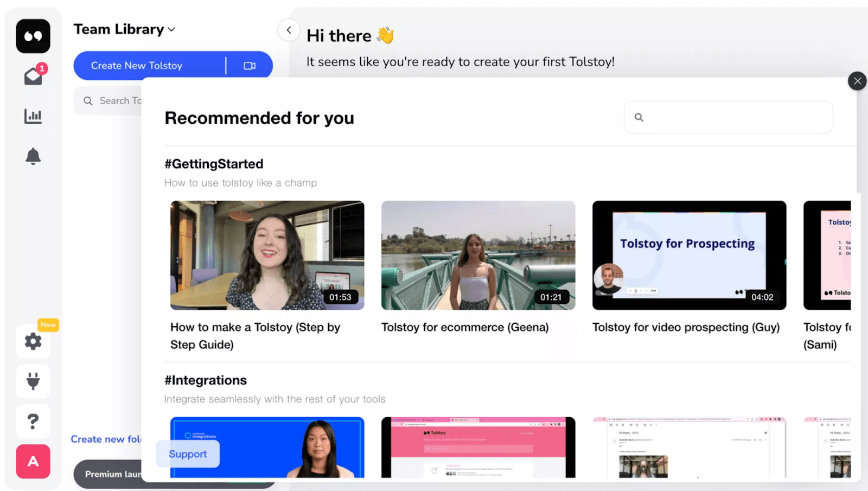This screenshot has height=491, width=868.
Task: Open Settings marked with the New badge
Action: [x=33, y=341]
